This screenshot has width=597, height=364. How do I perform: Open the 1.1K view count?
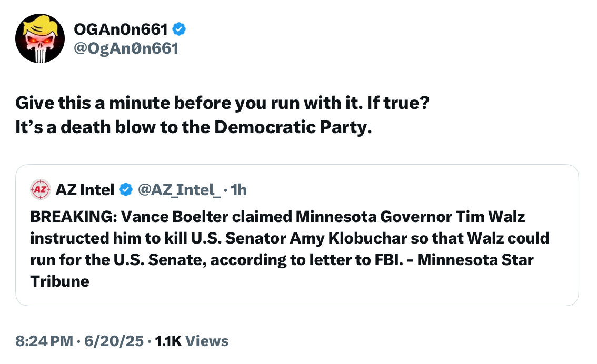[x=168, y=341]
